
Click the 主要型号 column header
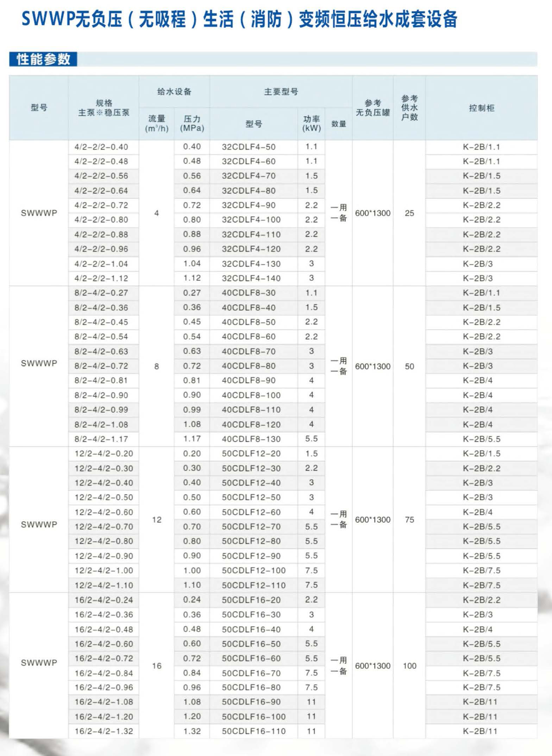tap(281, 92)
